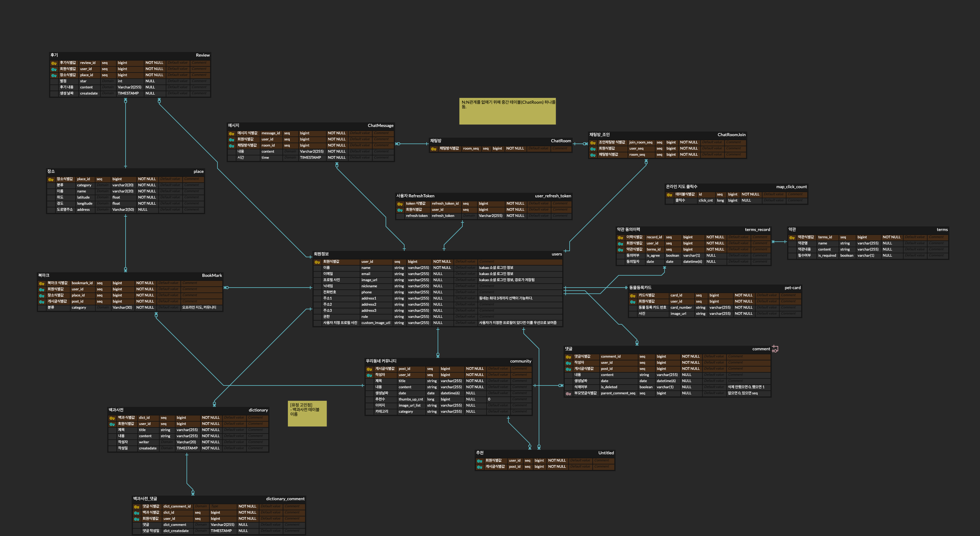The height and width of the screenshot is (536, 980).
Task: Toggle NOT NULL on the users email column
Action: pos(438,274)
